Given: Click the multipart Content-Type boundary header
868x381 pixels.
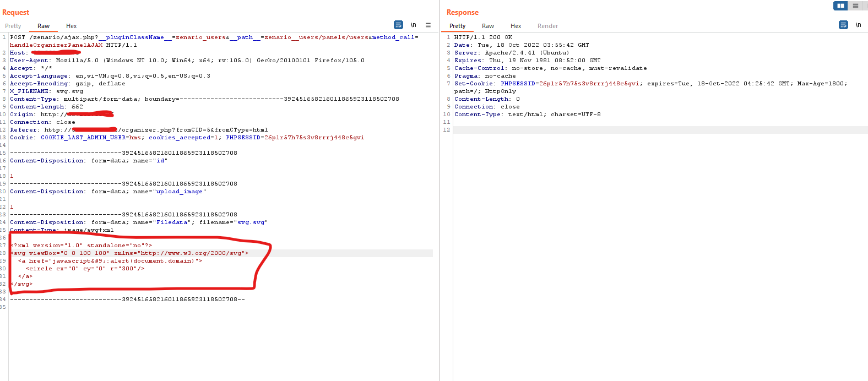Looking at the screenshot, I should pos(205,99).
